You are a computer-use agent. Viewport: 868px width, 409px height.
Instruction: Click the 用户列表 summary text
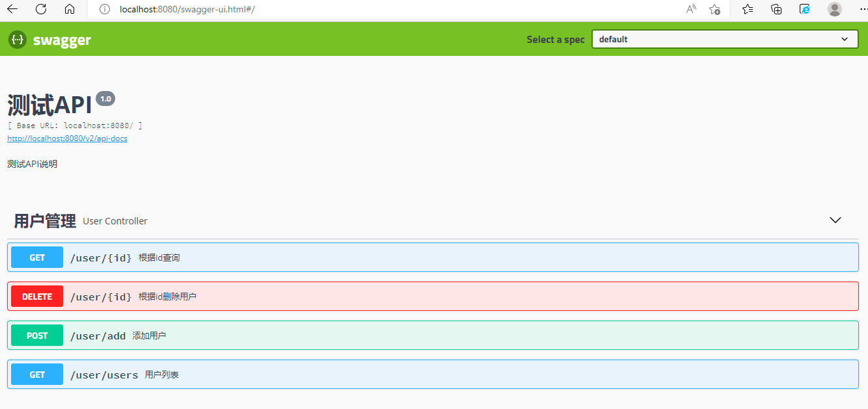point(162,375)
